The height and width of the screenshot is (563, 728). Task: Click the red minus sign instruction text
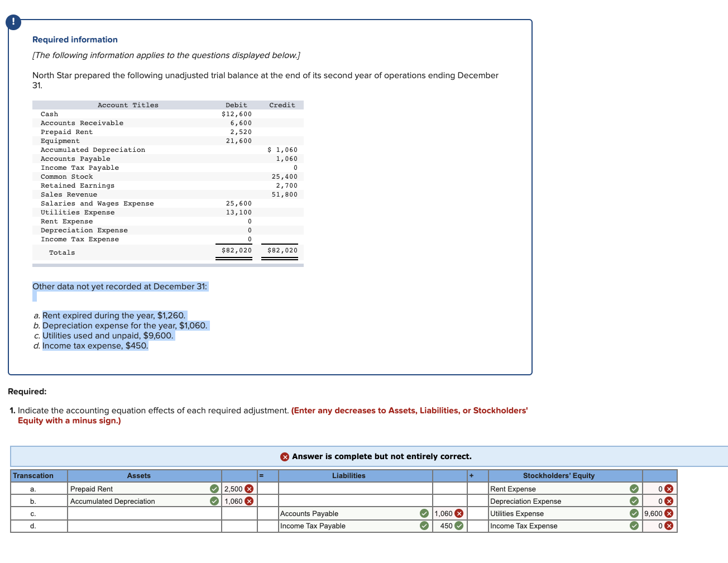tap(273, 416)
